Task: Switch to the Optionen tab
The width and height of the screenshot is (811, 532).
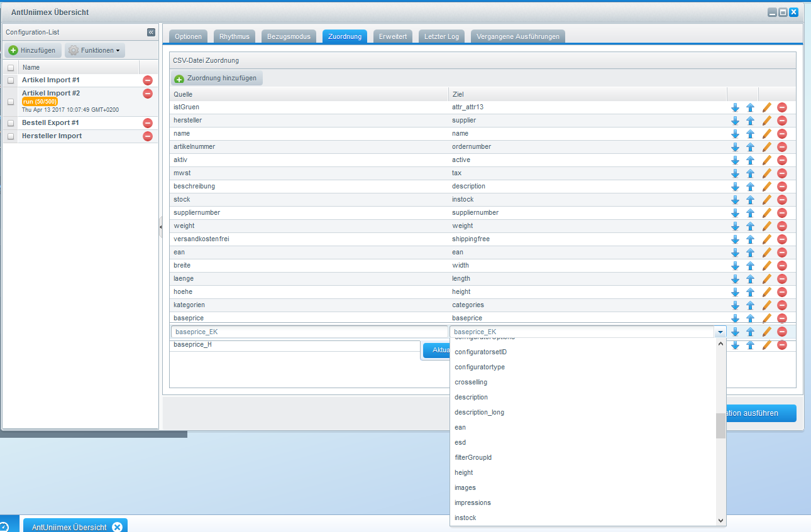Action: [188, 36]
